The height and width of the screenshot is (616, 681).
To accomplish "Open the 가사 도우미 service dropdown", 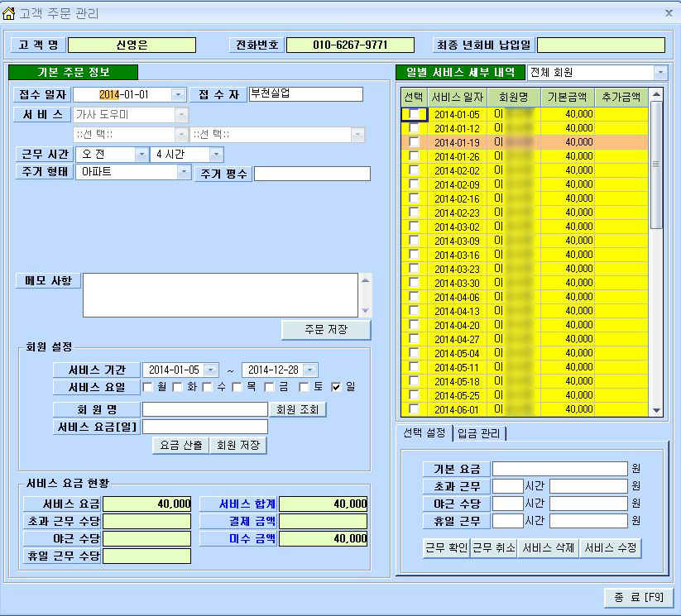I will [181, 115].
